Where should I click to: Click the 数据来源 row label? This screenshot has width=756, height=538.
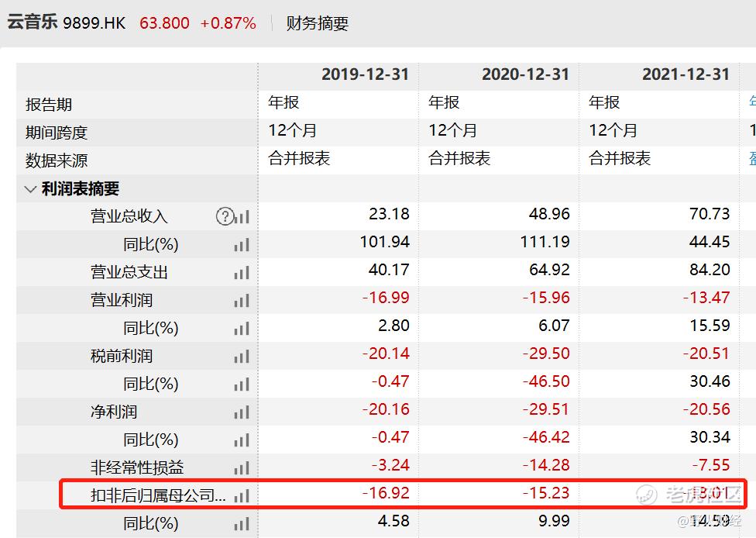pyautogui.click(x=57, y=160)
